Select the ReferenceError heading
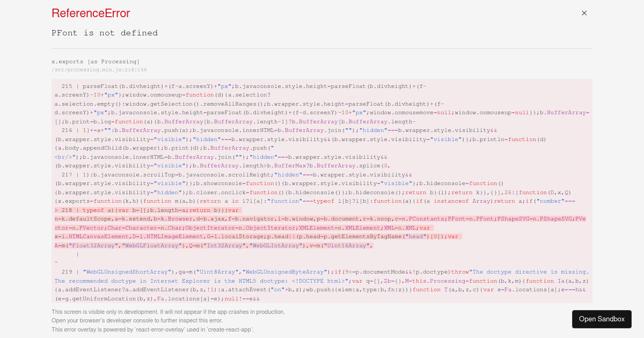The width and height of the screenshot is (644, 338). point(90,13)
